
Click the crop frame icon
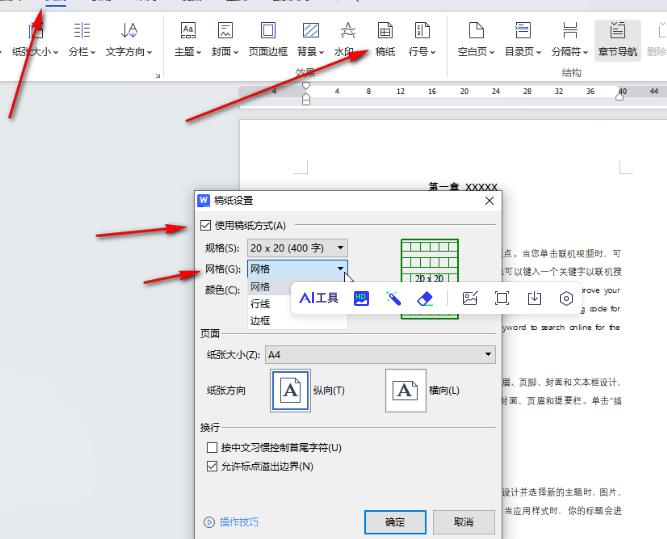pos(502,298)
